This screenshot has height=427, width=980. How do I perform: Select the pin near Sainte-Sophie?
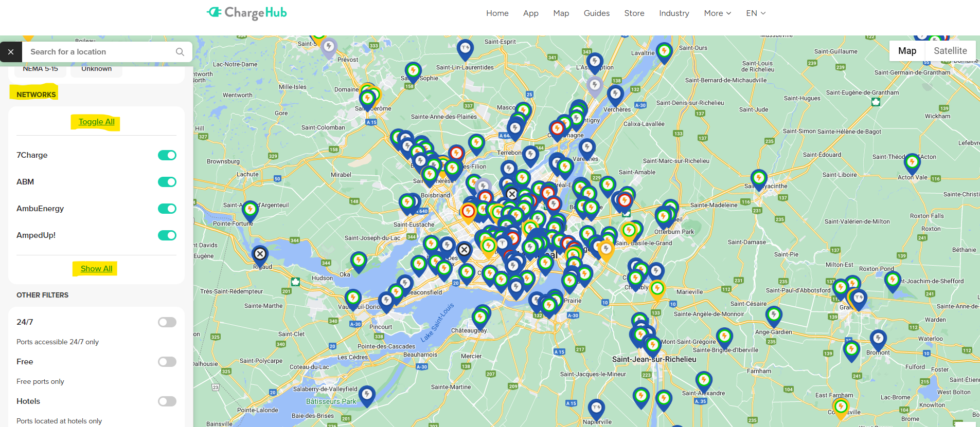point(413,72)
